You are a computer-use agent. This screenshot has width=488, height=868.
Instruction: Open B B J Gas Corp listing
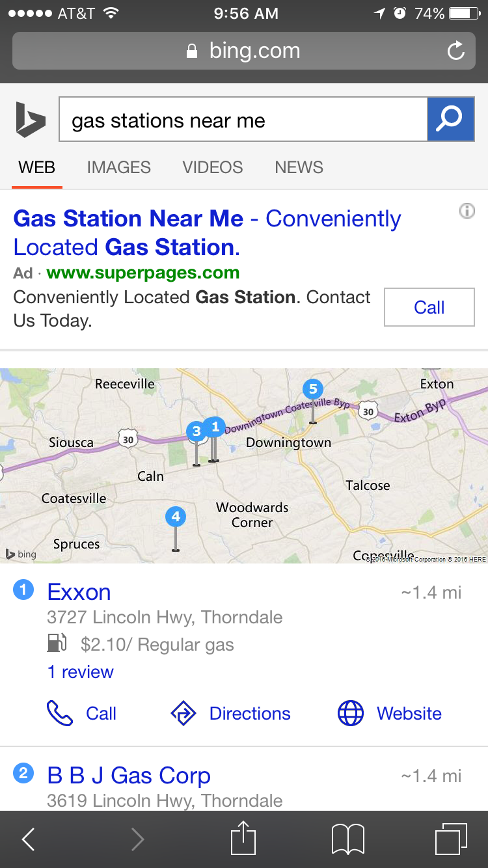coord(128,776)
